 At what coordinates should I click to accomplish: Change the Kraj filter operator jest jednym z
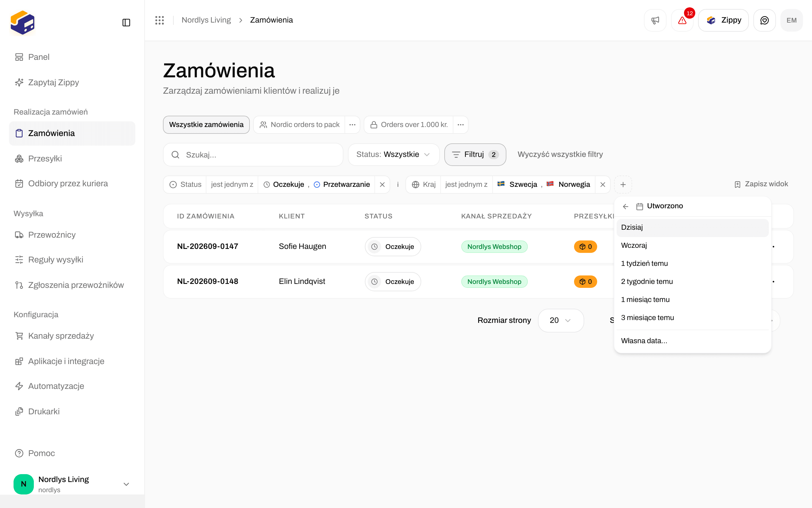pyautogui.click(x=466, y=185)
